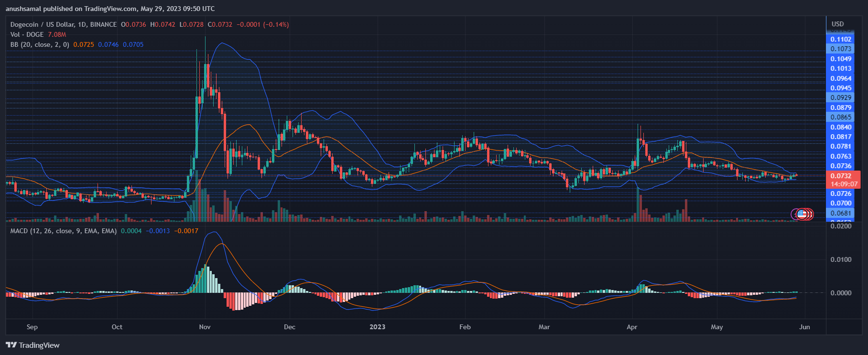Image resolution: width=868 pixels, height=355 pixels.
Task: Click the light blue 0.0929 price label
Action: coord(841,97)
